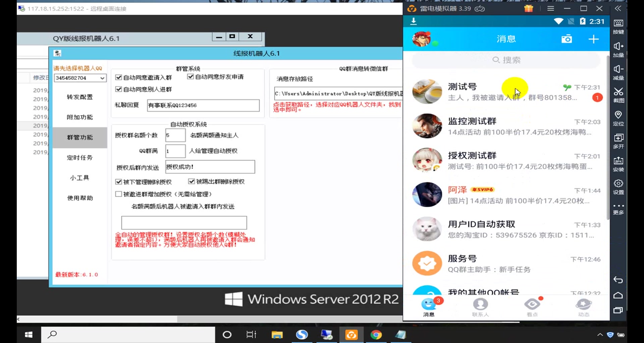Tap the emulator back arrow button
This screenshot has height=343, width=644.
click(x=618, y=280)
